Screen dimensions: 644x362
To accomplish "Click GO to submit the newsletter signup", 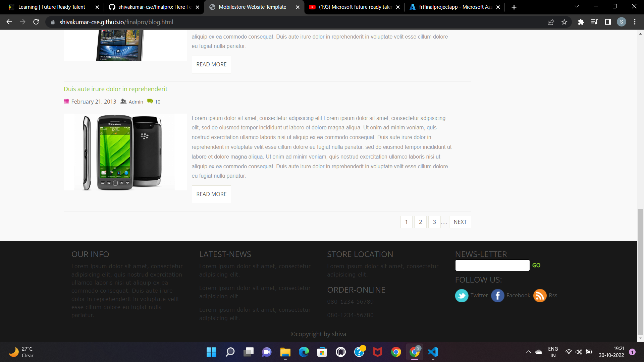I will [536, 265].
